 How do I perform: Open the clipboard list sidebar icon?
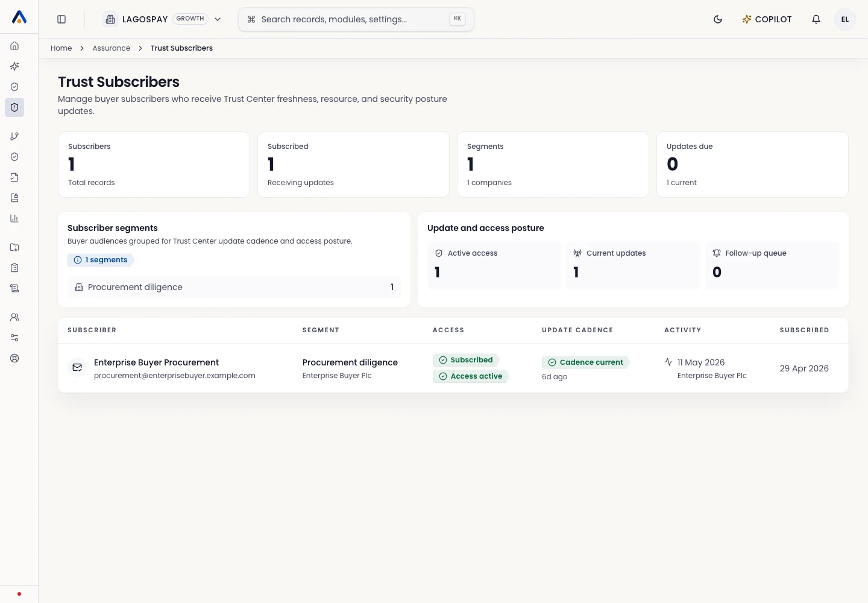coord(14,268)
